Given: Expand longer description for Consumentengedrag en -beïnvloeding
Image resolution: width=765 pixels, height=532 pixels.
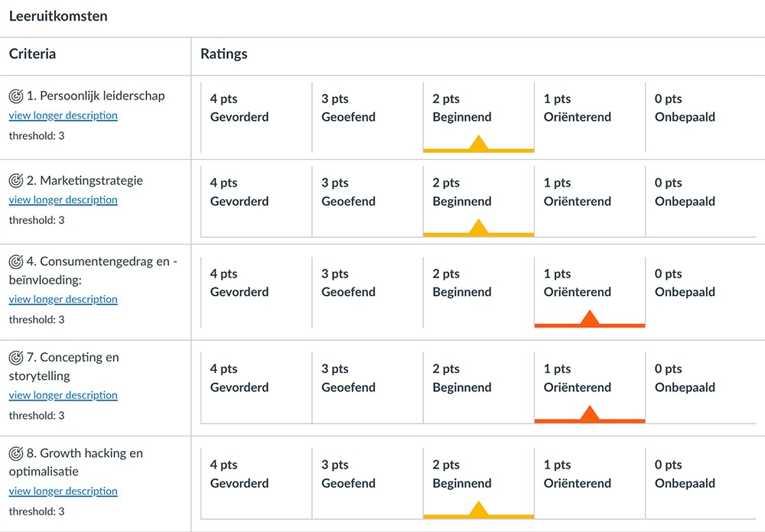Looking at the screenshot, I should tap(63, 299).
